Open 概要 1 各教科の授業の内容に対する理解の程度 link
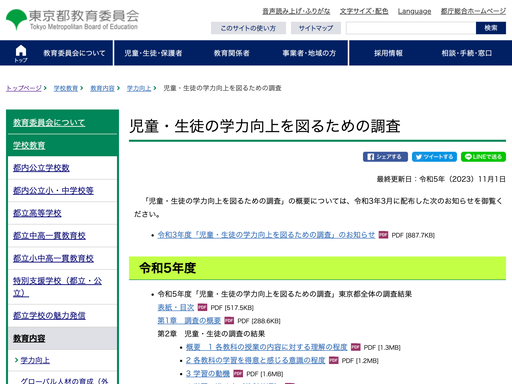Viewport: 512px width, 384px height. pos(266,347)
